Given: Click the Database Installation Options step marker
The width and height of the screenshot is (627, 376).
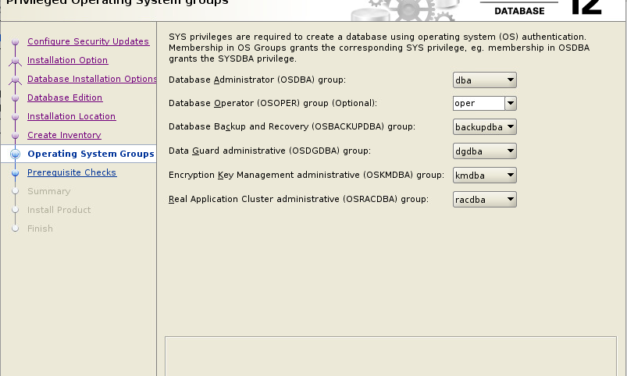Looking at the screenshot, I should click(x=15, y=80).
